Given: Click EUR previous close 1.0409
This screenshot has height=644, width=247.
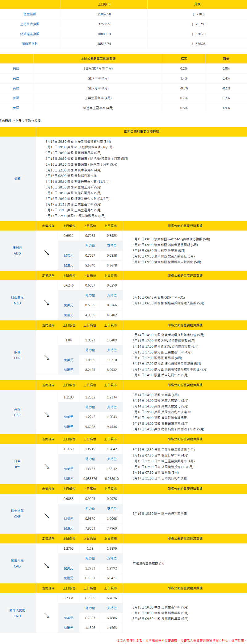Looking at the screenshot, I should (x=112, y=340).
